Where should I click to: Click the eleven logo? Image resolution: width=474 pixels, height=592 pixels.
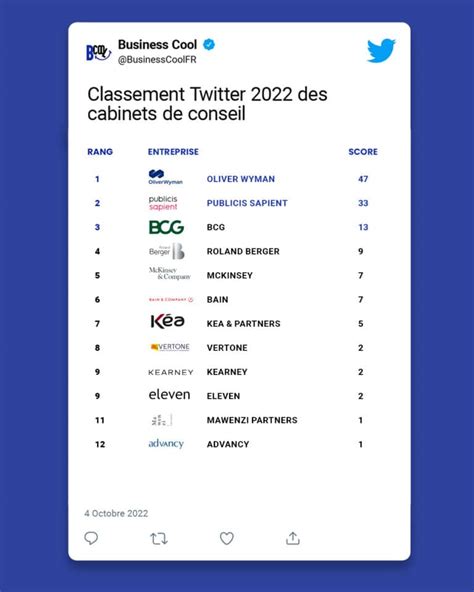[x=169, y=395]
